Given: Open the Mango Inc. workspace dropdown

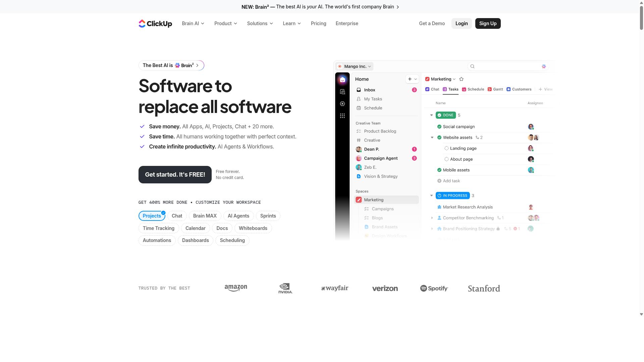Looking at the screenshot, I should (x=355, y=66).
